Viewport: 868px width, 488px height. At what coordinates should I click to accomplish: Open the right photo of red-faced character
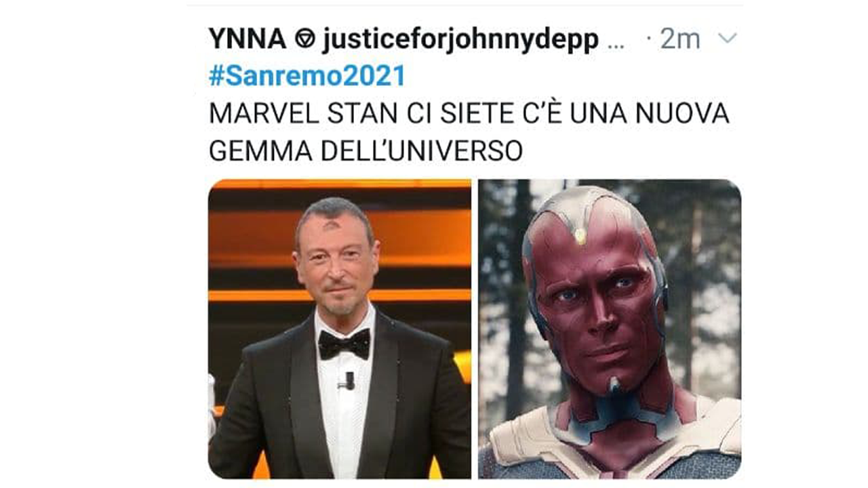point(610,329)
